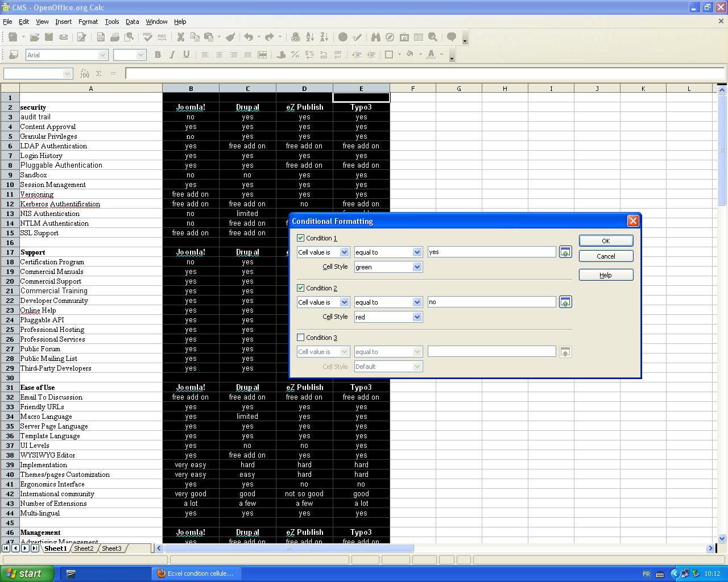Open the Name Box dropdown
Viewport: 728px width, 582px height.
(68, 73)
